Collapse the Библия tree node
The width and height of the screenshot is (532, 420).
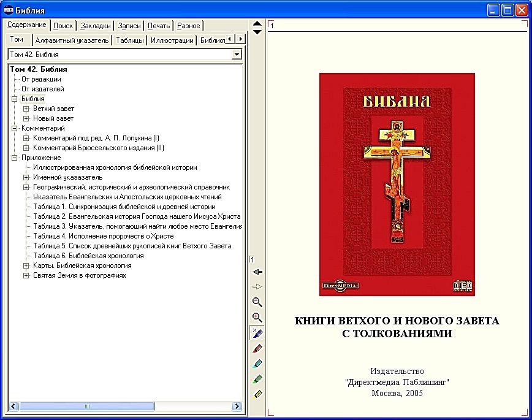point(14,99)
